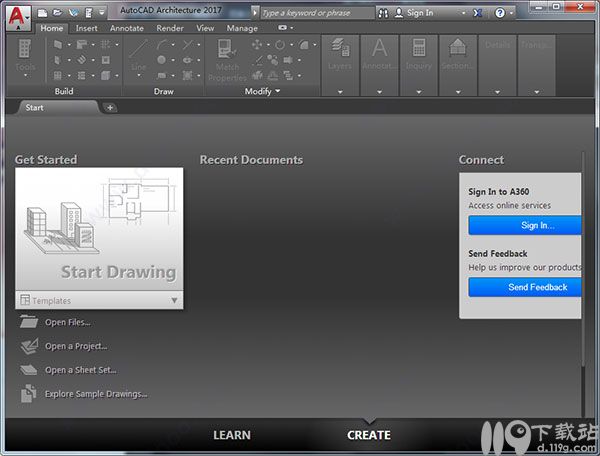Select the Window tool in Build panel

click(58, 75)
